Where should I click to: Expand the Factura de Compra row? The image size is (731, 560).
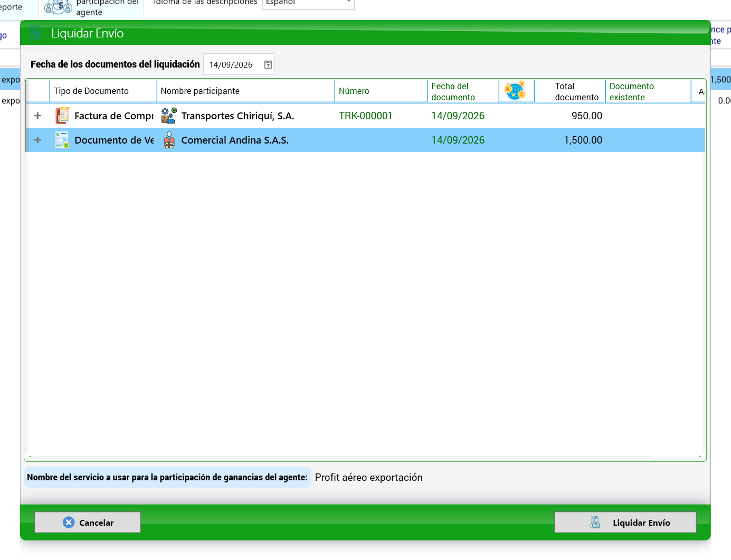[x=37, y=116]
